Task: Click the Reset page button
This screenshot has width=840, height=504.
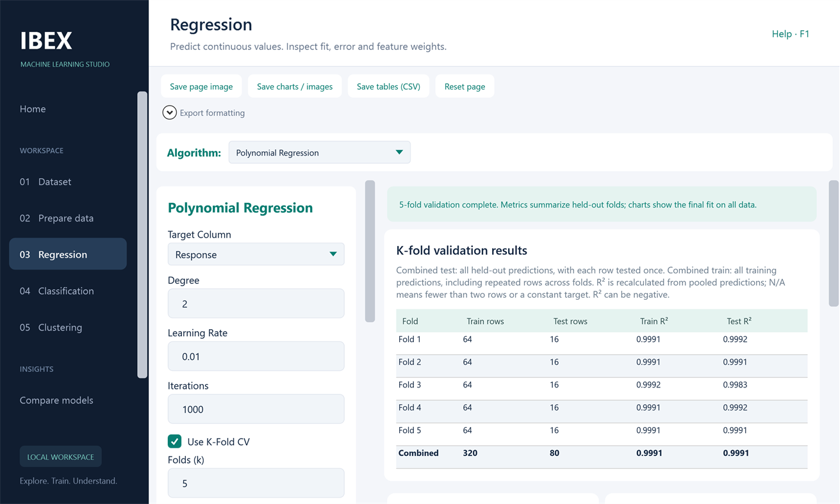Action: tap(465, 86)
